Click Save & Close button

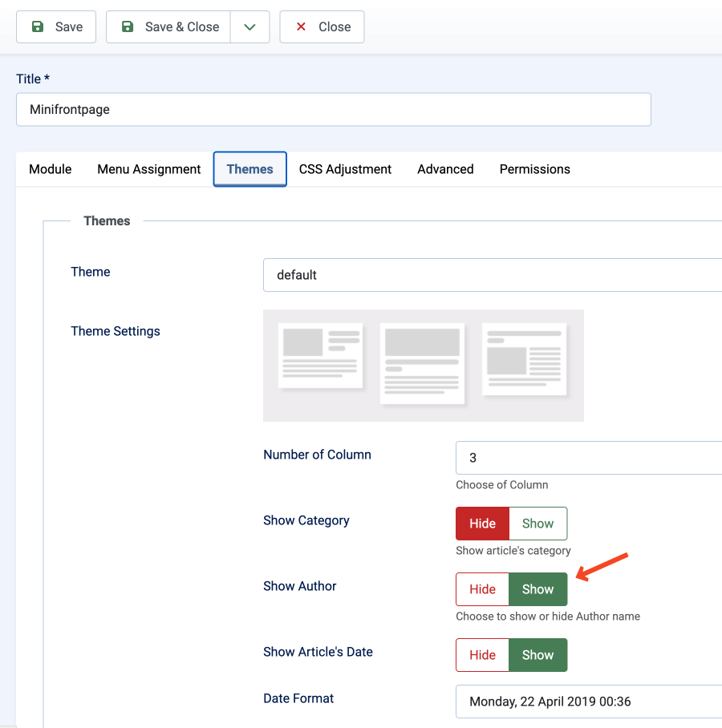coord(168,26)
